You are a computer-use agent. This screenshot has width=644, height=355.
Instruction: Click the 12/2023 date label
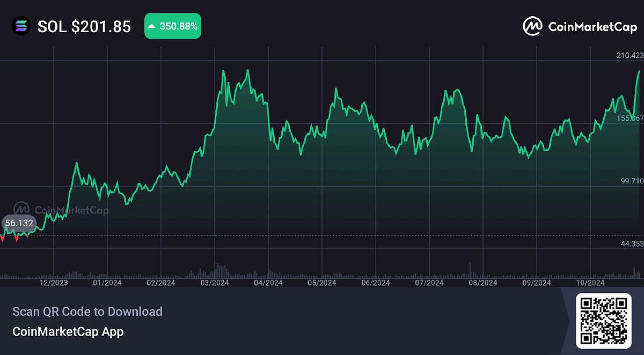point(54,283)
